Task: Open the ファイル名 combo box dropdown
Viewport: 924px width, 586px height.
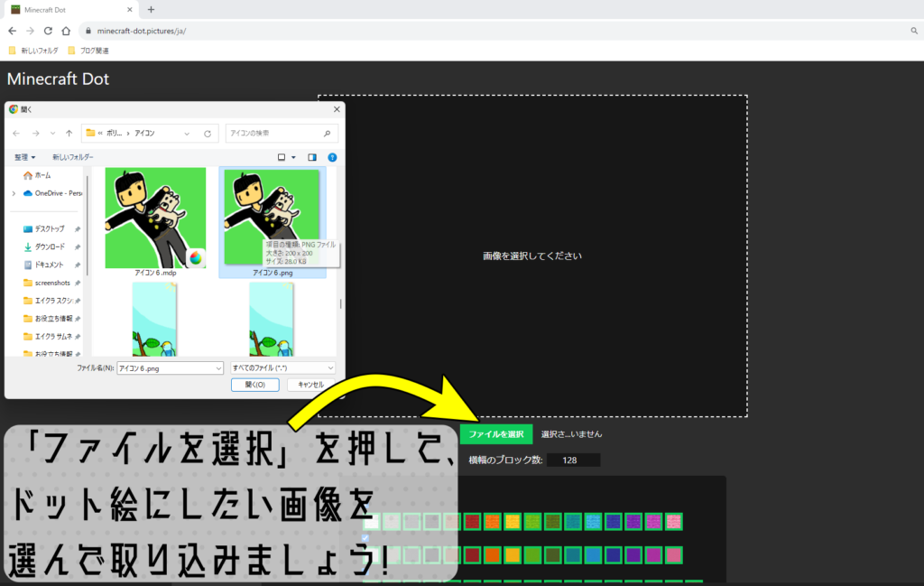Action: (x=217, y=367)
